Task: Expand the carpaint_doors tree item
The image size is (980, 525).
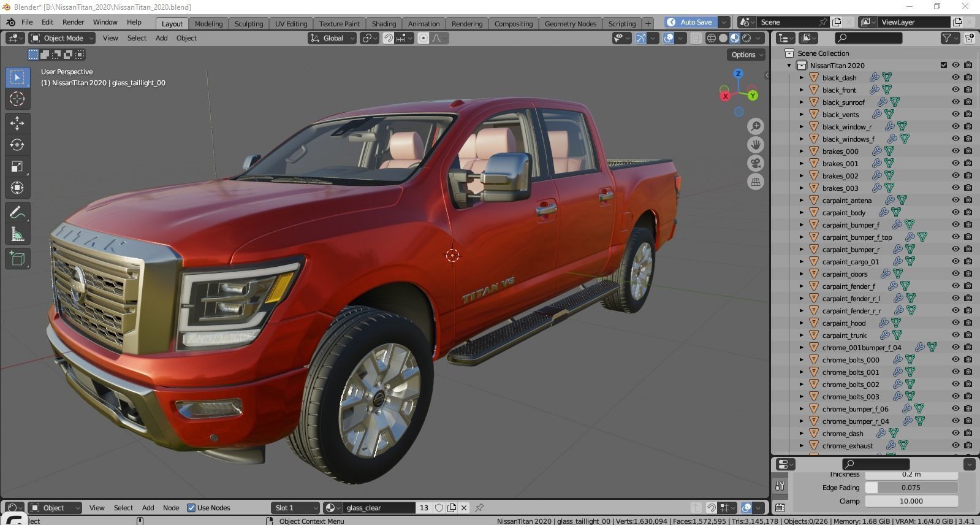Action: 802,274
